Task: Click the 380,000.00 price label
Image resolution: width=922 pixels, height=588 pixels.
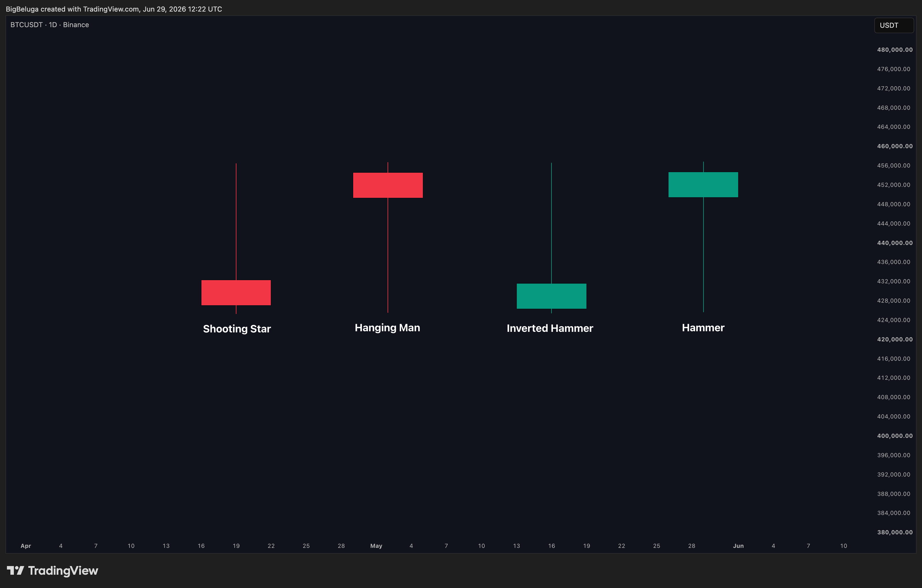Action: click(895, 532)
